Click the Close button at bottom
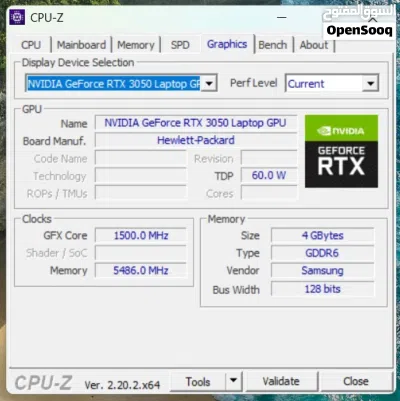400x401 pixels. coord(356,382)
